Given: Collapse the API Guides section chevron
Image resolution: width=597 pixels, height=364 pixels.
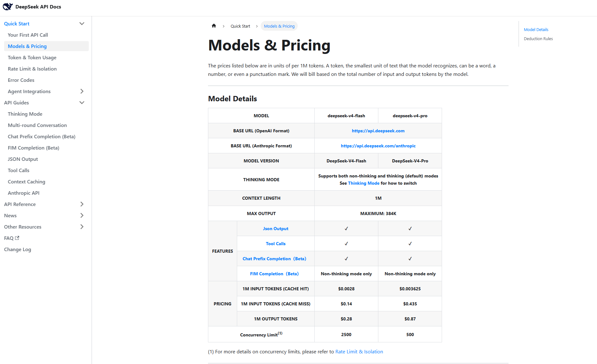Looking at the screenshot, I should pos(82,103).
